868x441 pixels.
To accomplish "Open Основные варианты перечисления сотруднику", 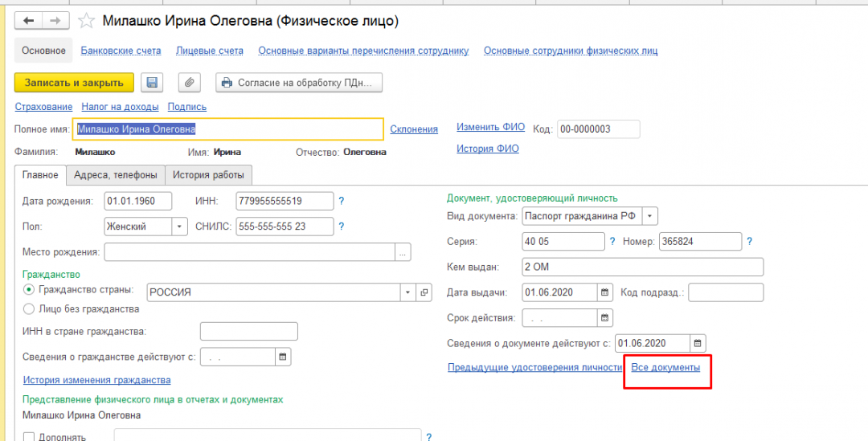I will click(364, 51).
